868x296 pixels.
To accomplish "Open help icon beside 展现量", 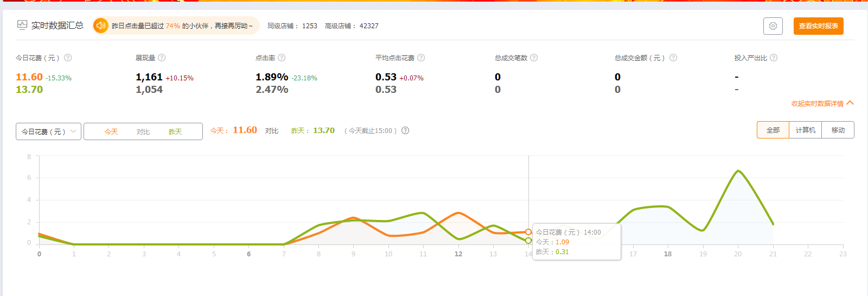I will coord(162,58).
